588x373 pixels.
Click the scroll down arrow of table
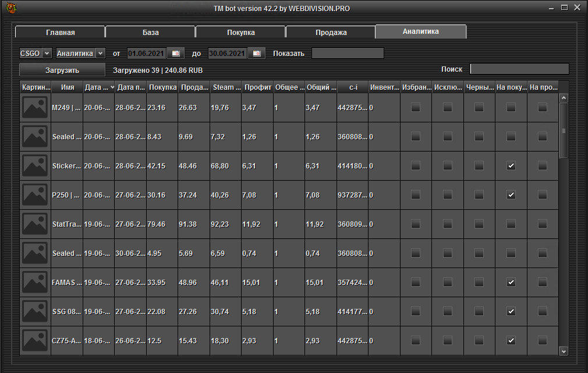563,351
